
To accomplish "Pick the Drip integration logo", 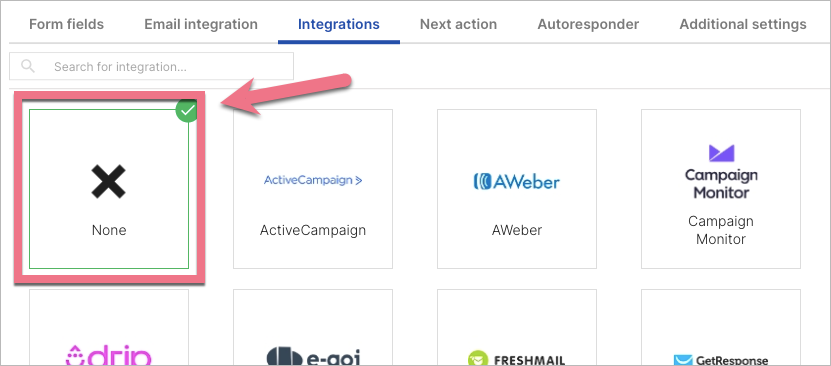I will [x=109, y=354].
